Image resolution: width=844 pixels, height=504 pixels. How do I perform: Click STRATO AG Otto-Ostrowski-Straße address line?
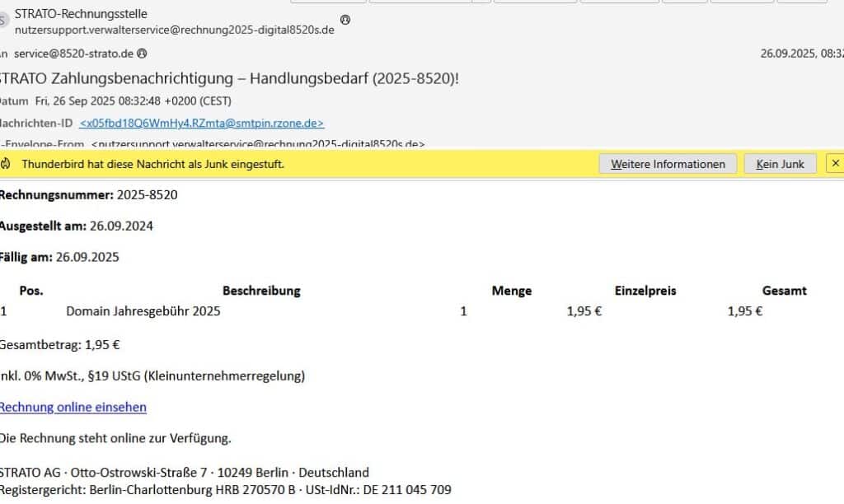(184, 472)
